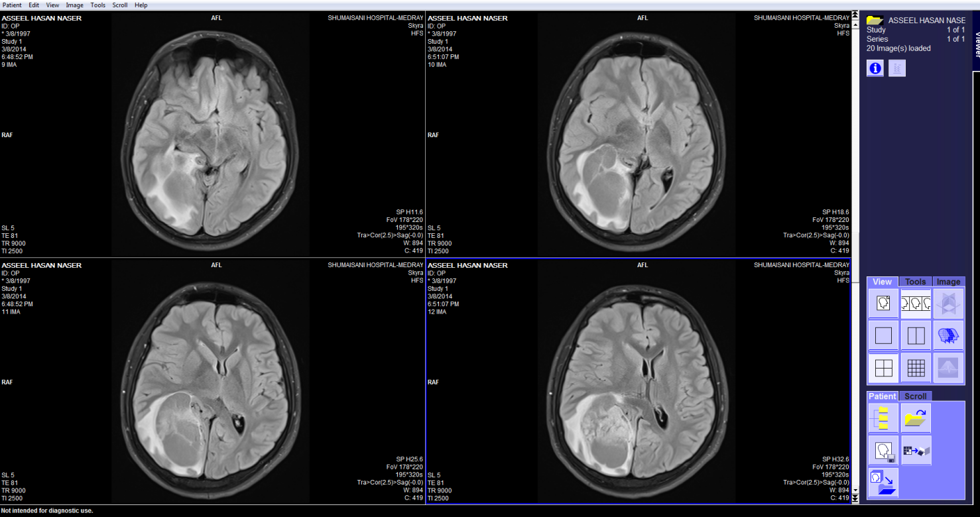Choose the four-pane 2x2 layout icon
Viewport: 980px width, 517px height.
point(883,368)
